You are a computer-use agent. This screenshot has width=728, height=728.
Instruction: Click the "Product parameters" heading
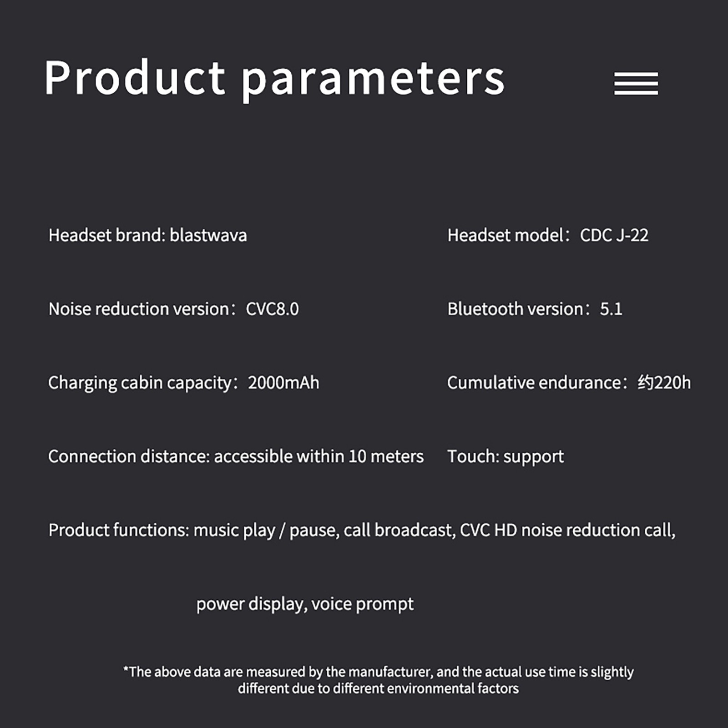[274, 78]
